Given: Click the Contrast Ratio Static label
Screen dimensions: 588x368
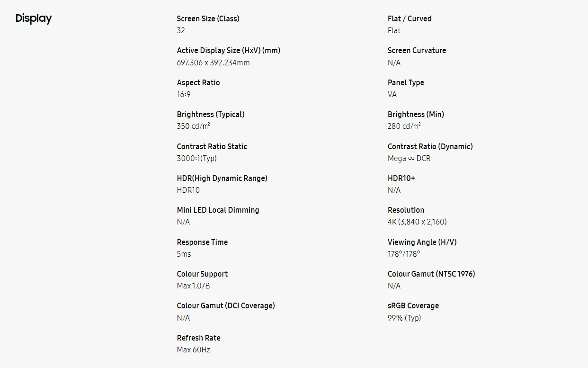Looking at the screenshot, I should click(212, 146).
